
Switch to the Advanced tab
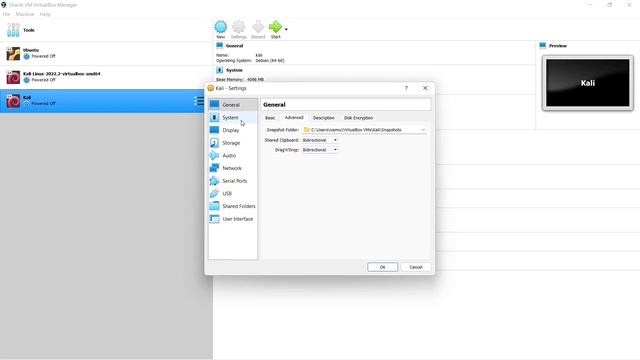pos(294,118)
